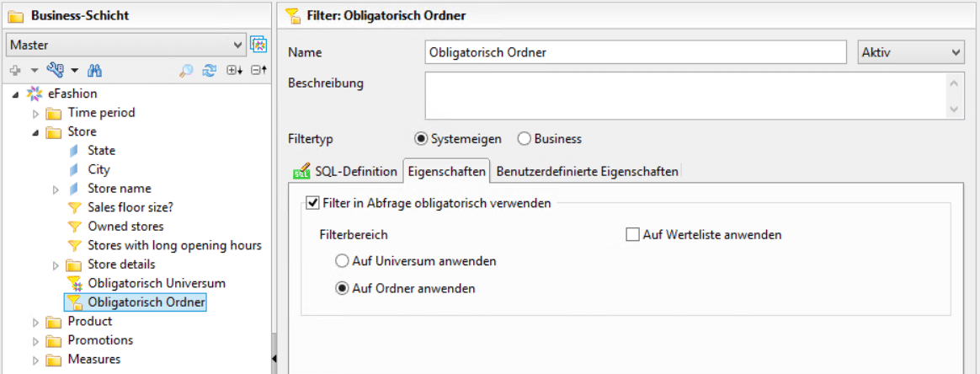The image size is (980, 374).
Task: Expand the Promotions folder
Action: 35,341
